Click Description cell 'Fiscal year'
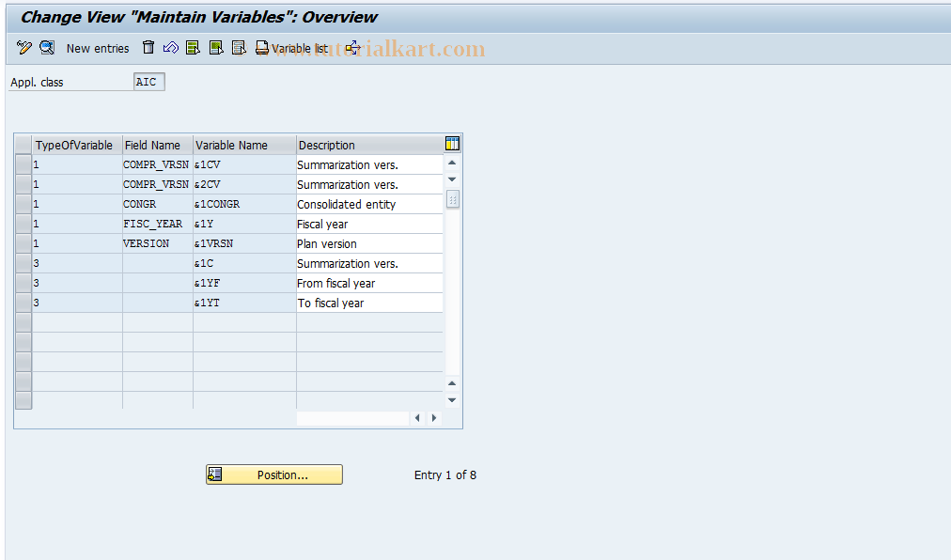The height and width of the screenshot is (560, 951). point(369,224)
